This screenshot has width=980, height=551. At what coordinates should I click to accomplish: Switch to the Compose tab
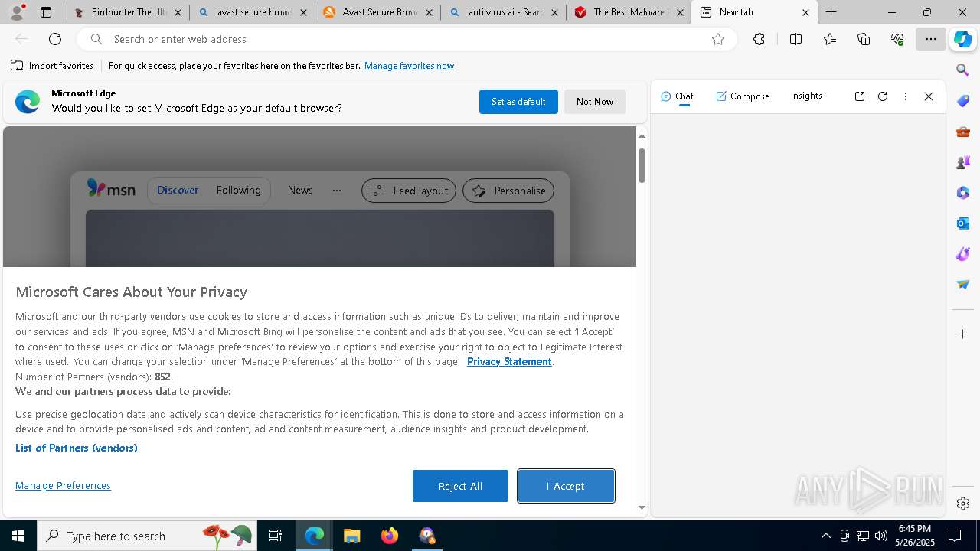(743, 96)
